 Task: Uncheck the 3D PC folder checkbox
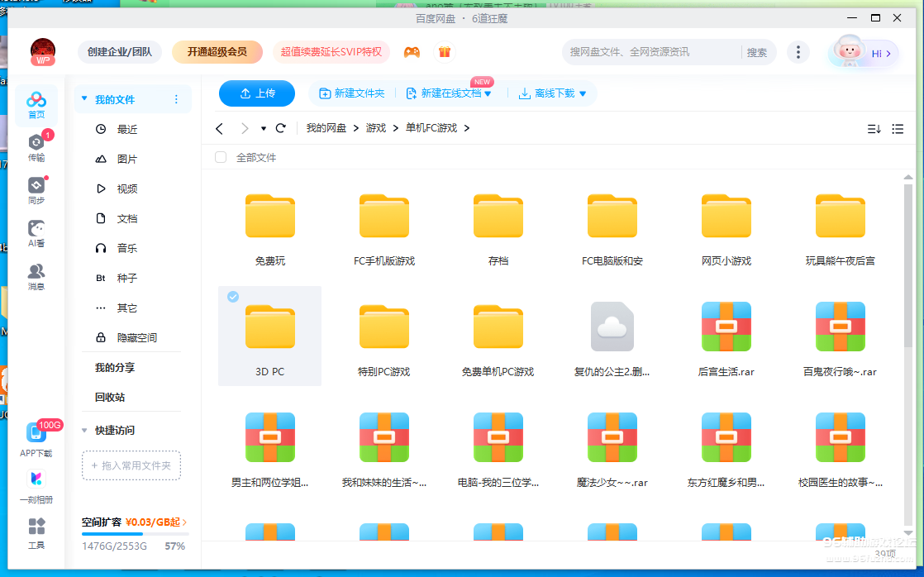pyautogui.click(x=233, y=297)
